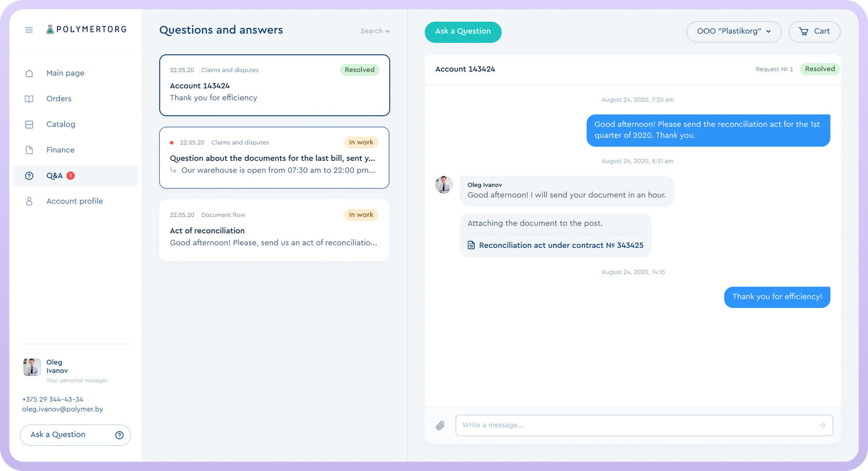This screenshot has width=868, height=471.
Task: Go to Main page in sidebar
Action: pos(65,73)
